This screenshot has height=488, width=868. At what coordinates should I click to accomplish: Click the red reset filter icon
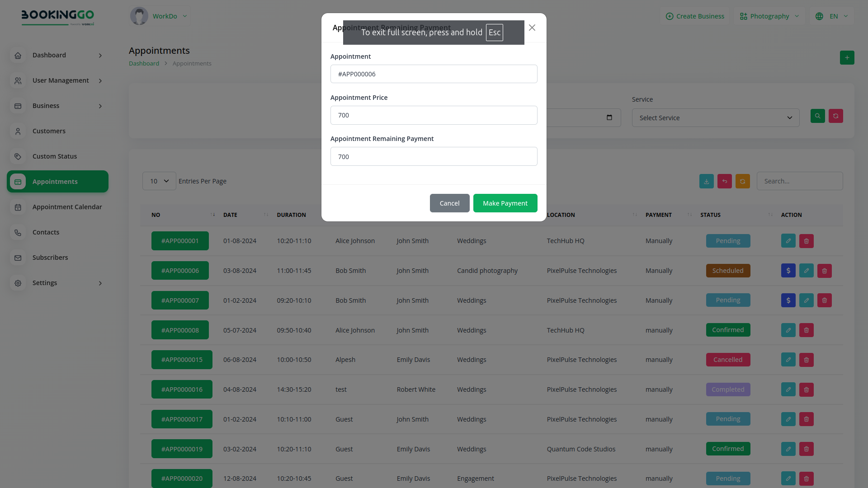point(835,116)
